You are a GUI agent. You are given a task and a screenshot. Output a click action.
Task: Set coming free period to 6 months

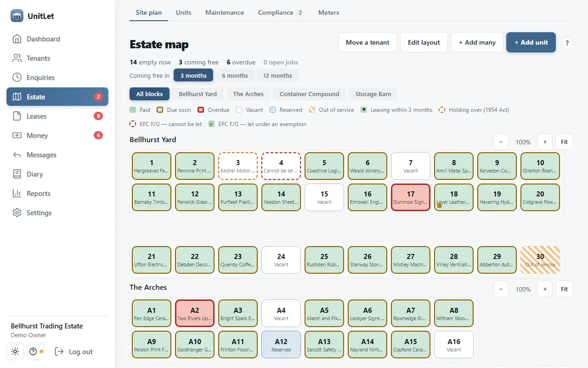tap(235, 75)
